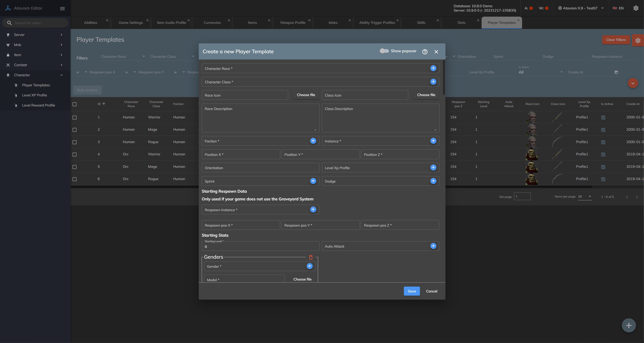The height and width of the screenshot is (343, 644).
Task: Delete the Genders entry with trash icon
Action: click(x=311, y=257)
